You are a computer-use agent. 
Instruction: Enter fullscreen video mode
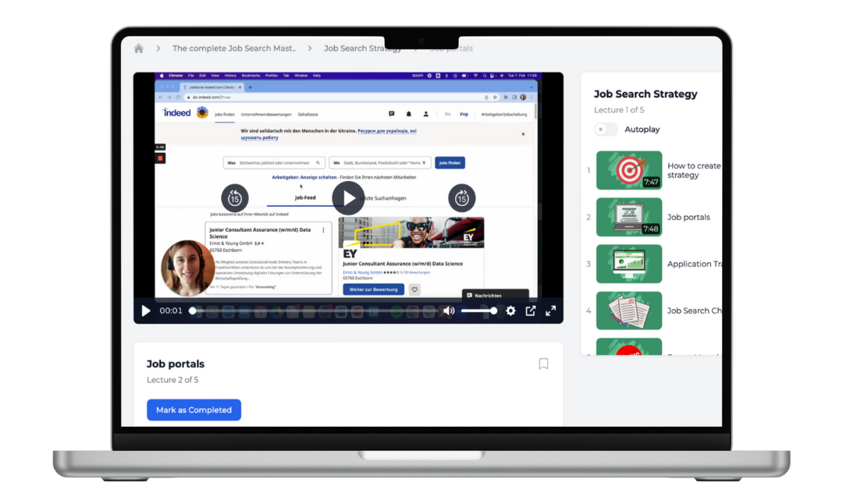(x=550, y=311)
